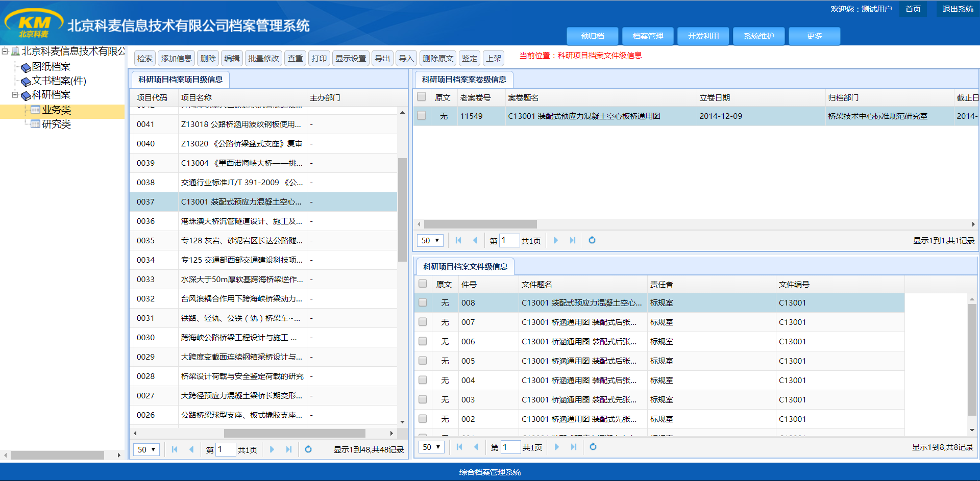Open page-size dropdown in volume-level pager
Viewport: 980px width, 481px height.
pos(430,240)
